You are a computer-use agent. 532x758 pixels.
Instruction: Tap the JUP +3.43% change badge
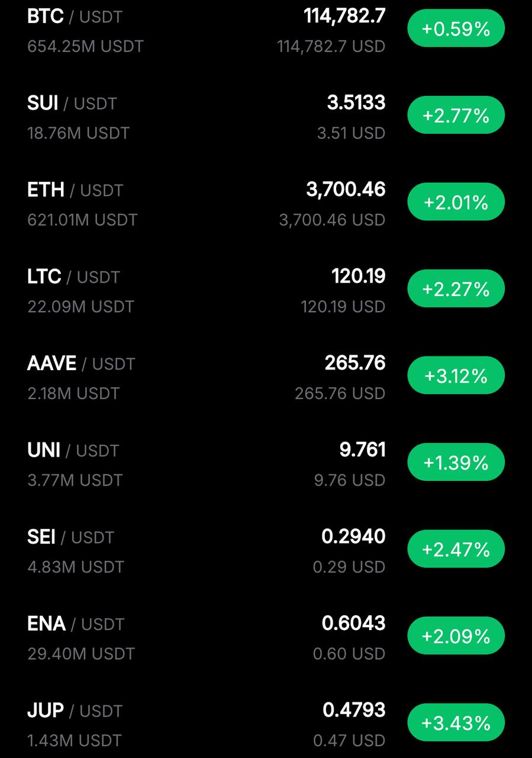point(456,722)
